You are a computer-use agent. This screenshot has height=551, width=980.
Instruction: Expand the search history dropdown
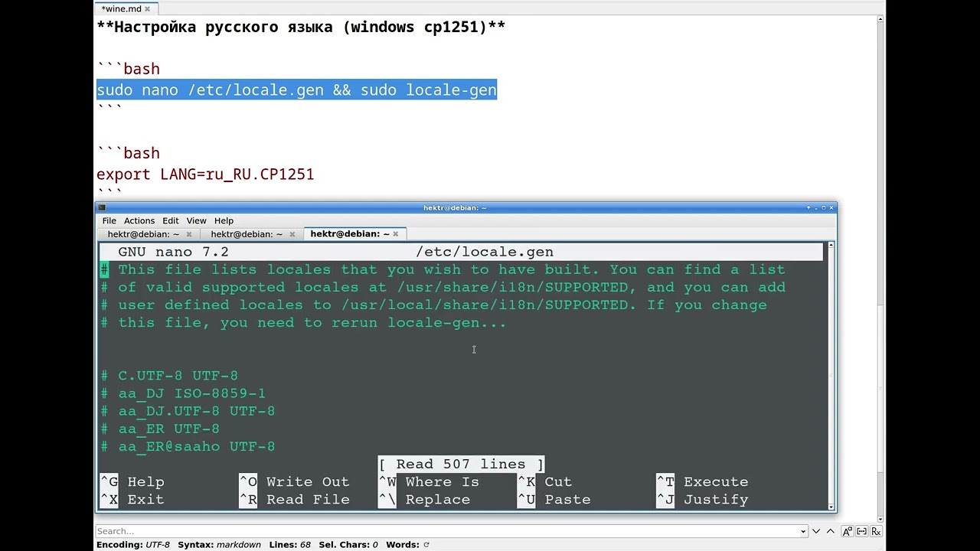(803, 531)
